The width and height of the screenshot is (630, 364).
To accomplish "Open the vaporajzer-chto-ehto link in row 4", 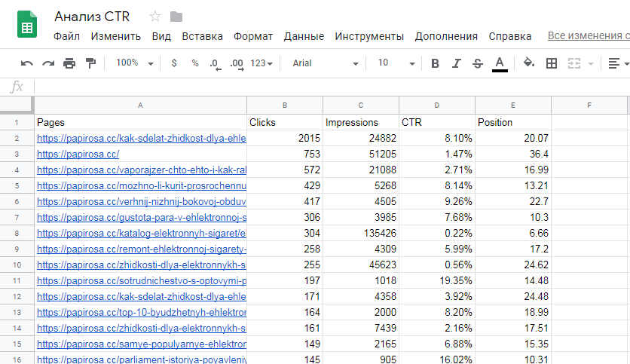I will click(x=142, y=170).
